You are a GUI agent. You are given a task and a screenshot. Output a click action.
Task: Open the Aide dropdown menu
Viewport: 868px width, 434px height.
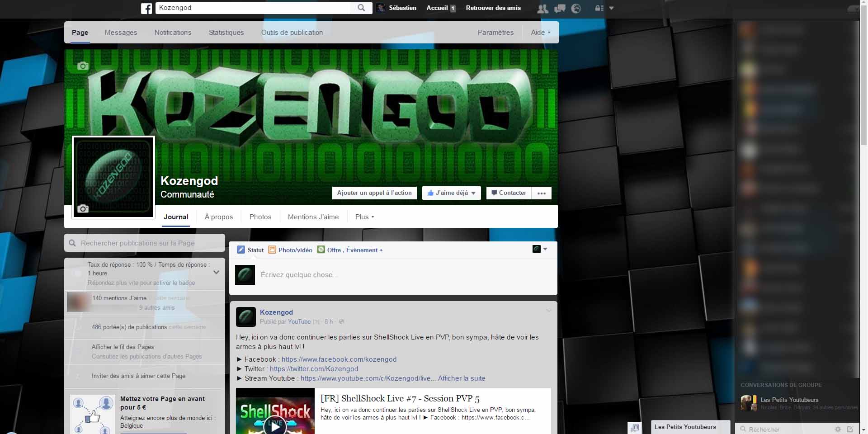[541, 33]
